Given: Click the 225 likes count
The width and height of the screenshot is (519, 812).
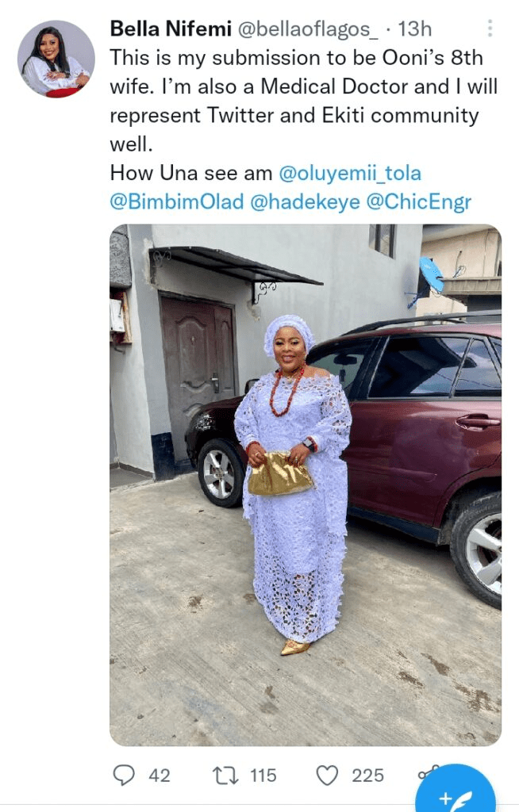Looking at the screenshot, I should [x=367, y=775].
